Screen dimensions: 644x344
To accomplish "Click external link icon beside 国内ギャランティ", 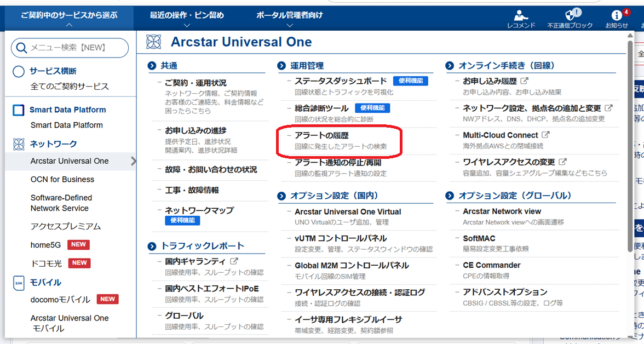I will click(x=234, y=261).
